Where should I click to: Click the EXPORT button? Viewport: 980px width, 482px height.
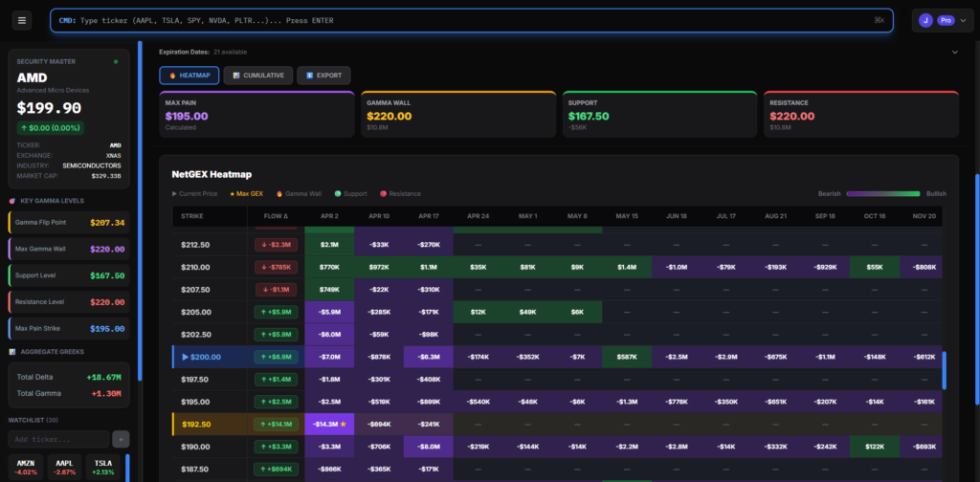pos(323,75)
